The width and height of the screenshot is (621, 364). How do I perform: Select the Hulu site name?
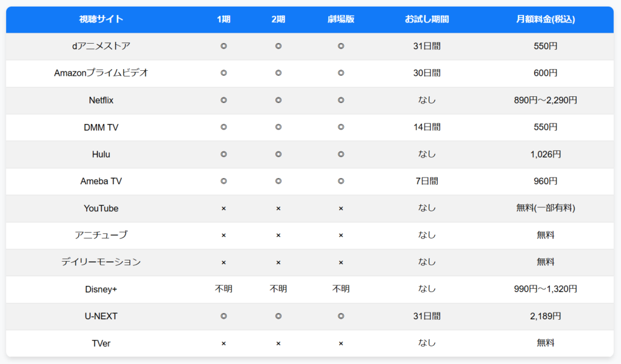tap(101, 154)
